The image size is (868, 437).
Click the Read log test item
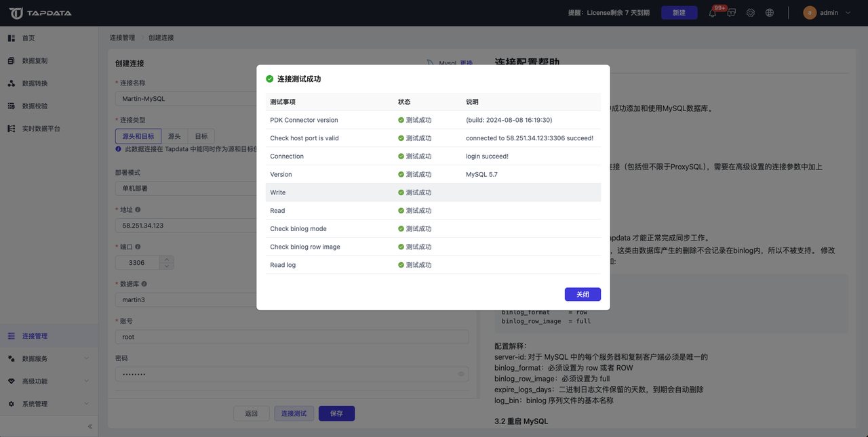(283, 265)
